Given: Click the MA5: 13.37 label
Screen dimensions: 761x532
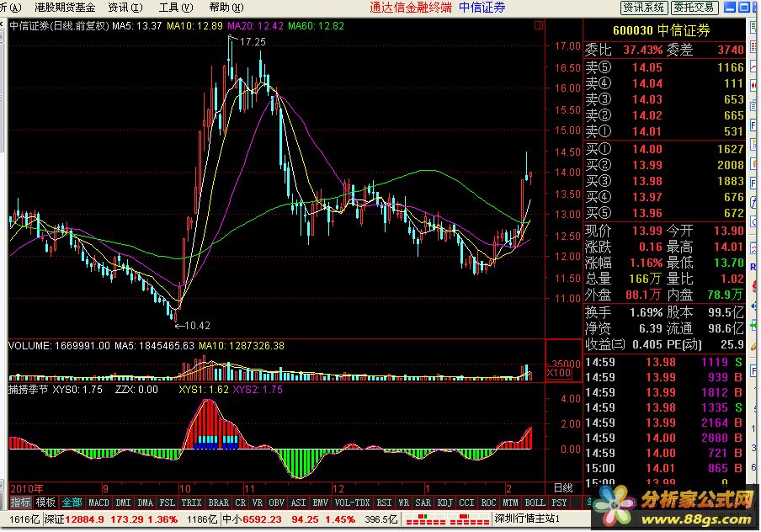Looking at the screenshot, I should [137, 26].
